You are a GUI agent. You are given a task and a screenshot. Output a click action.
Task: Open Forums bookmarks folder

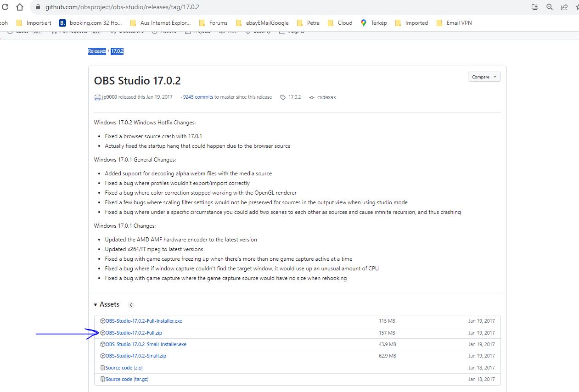pos(213,23)
